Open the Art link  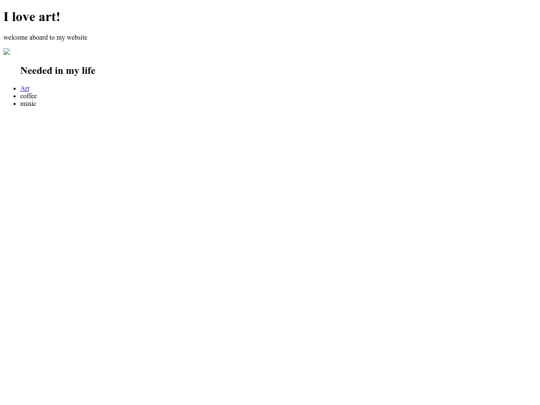tap(25, 89)
